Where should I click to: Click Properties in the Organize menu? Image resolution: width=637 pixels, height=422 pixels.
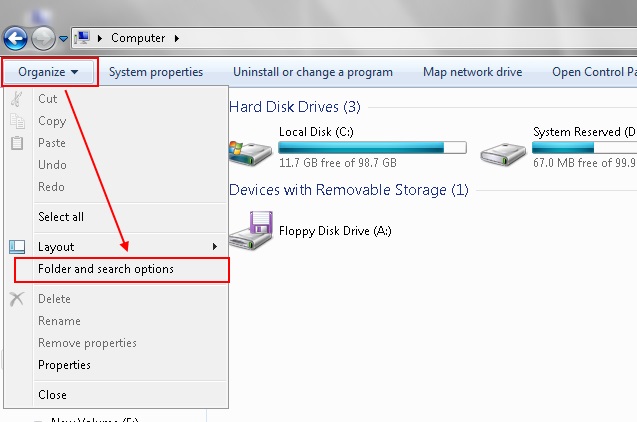pyautogui.click(x=64, y=365)
